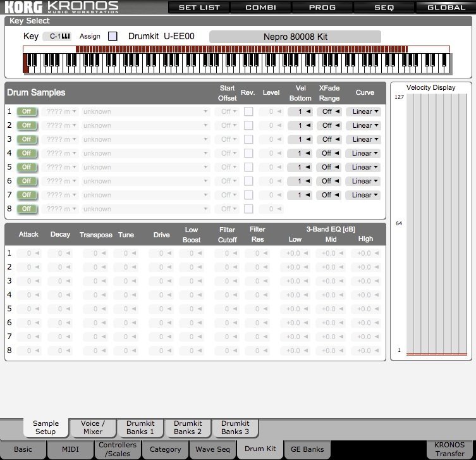The image size is (476, 460).
Task: Click Attack value for row 1
Action: [x=29, y=253]
